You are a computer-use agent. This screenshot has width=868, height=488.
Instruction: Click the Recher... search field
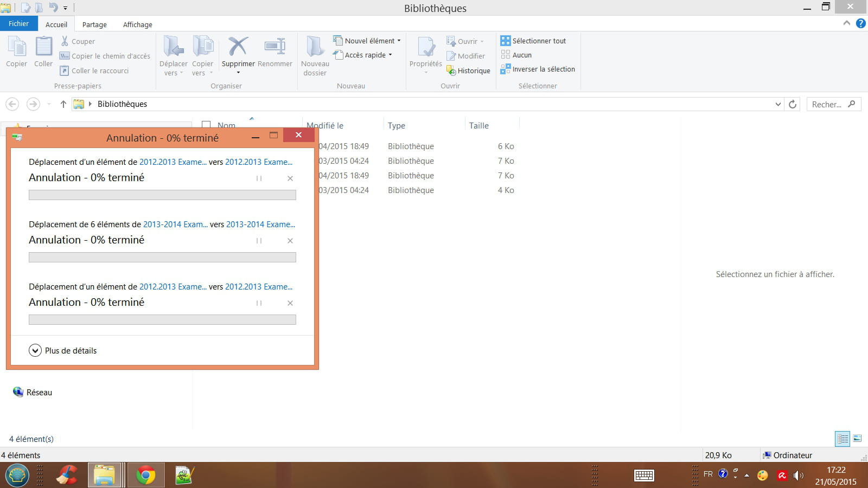tap(834, 104)
